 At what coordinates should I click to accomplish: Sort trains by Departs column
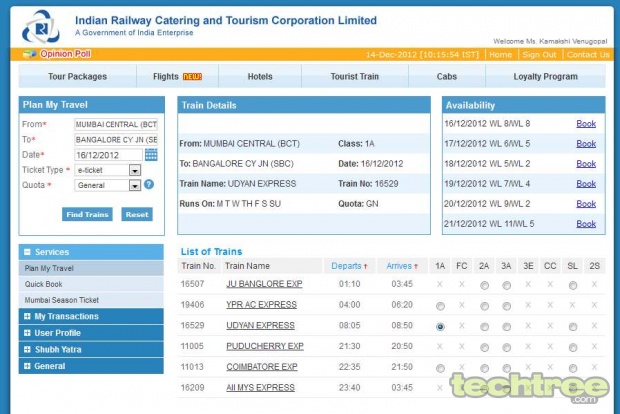(x=350, y=266)
